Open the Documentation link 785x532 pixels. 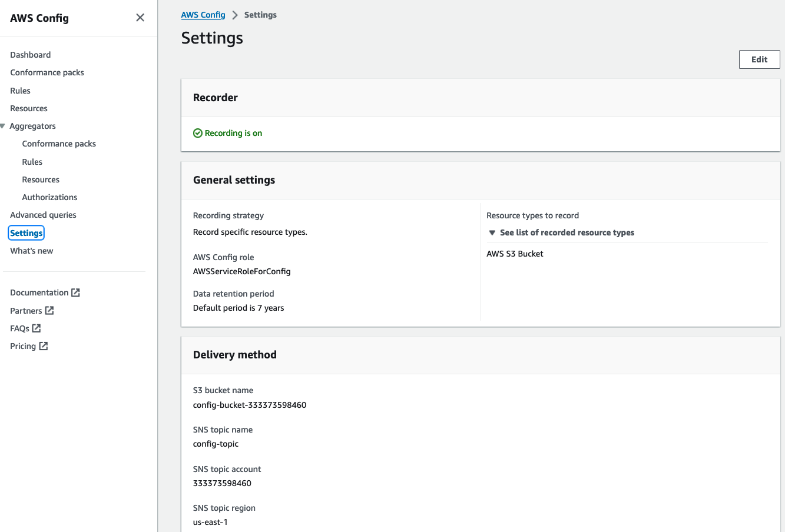(x=39, y=292)
